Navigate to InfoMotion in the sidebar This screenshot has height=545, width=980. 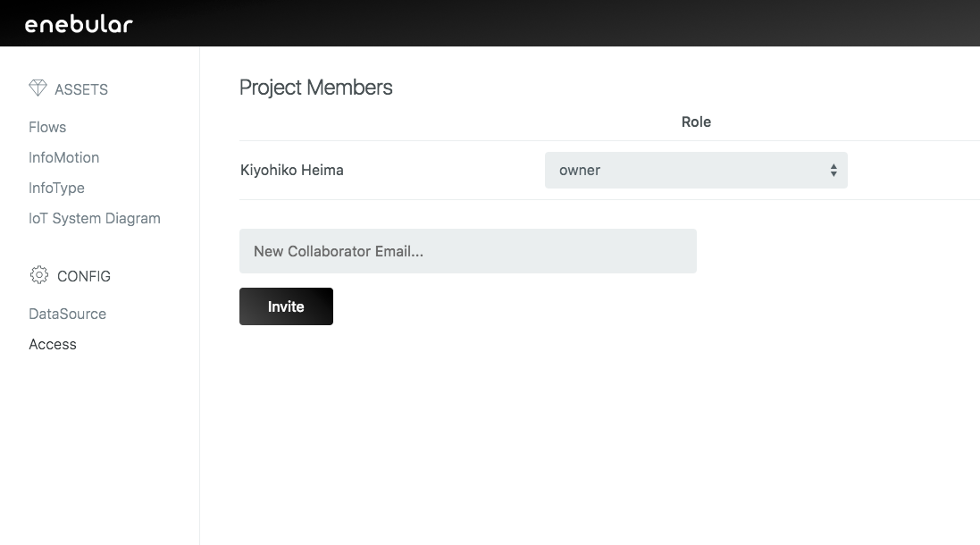(63, 157)
